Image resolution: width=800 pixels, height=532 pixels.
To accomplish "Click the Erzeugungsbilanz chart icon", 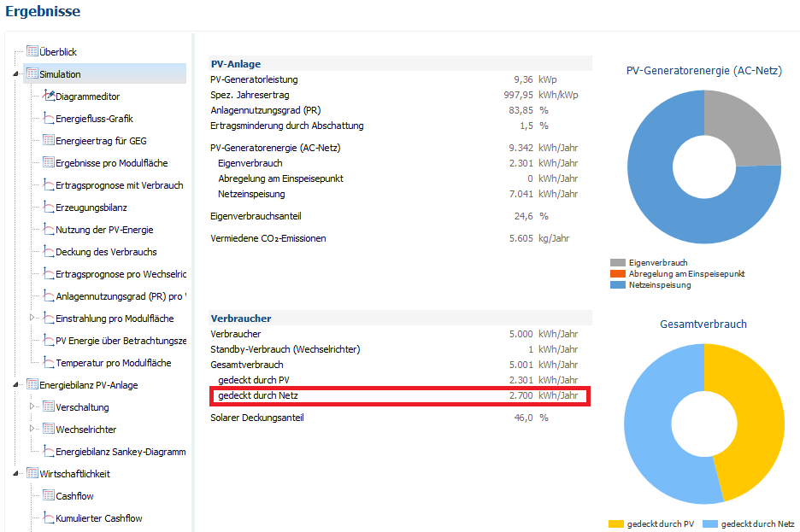I will (49, 208).
